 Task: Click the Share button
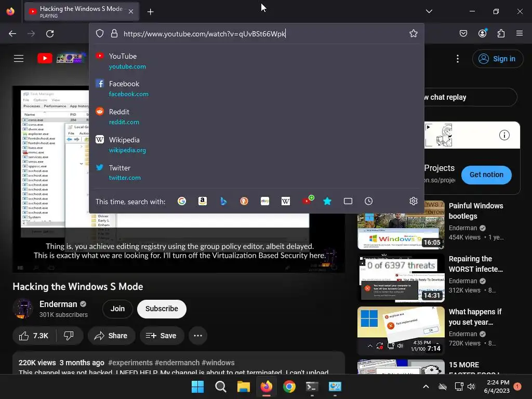point(111,336)
